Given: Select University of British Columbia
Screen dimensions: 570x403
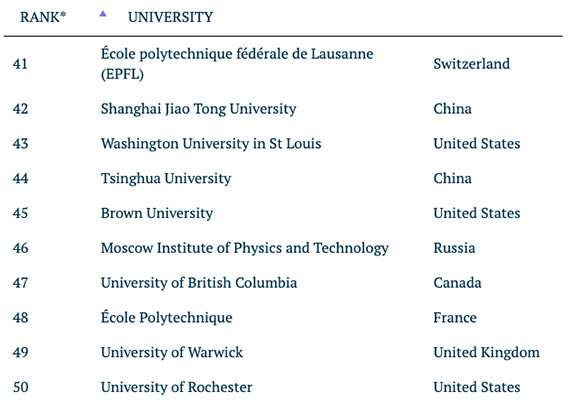Looking at the screenshot, I should (199, 283).
